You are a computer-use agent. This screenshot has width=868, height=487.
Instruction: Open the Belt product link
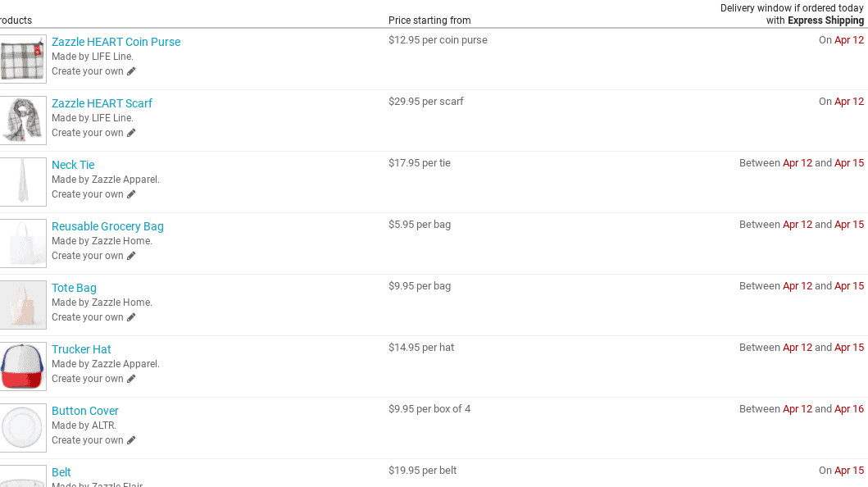tap(61, 472)
